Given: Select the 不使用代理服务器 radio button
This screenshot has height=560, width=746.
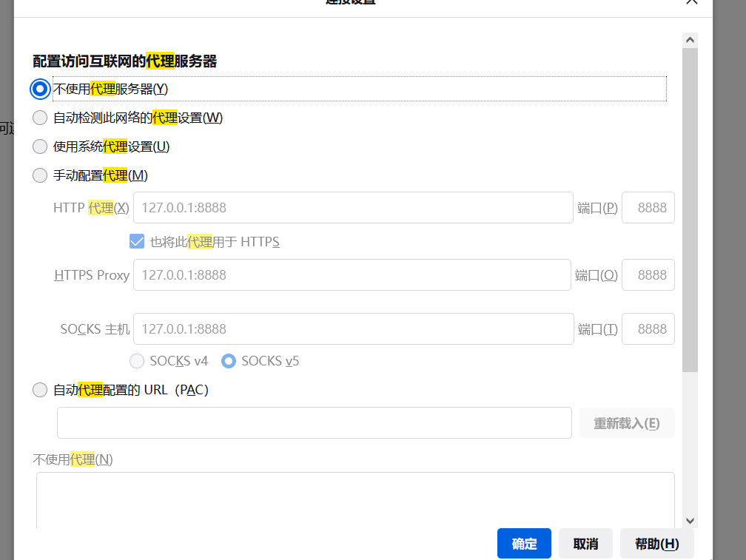Looking at the screenshot, I should pos(40,88).
